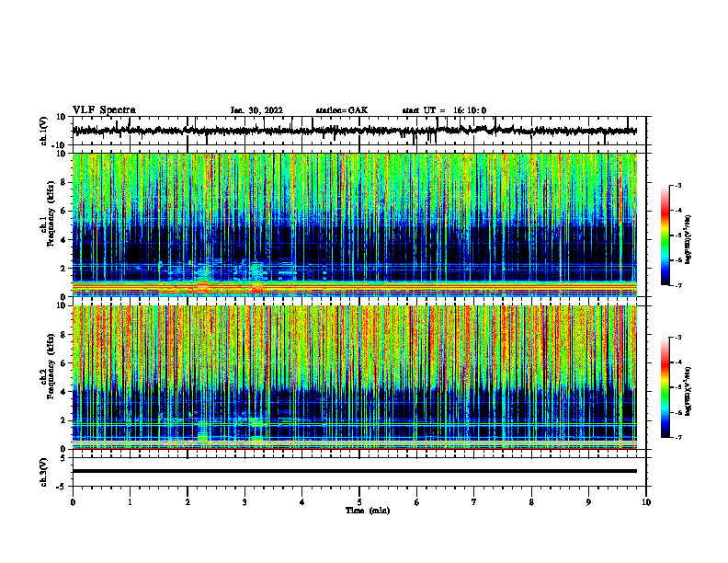Click time axis tick label "0"
Screen dimensions: 728x563
coord(73,502)
